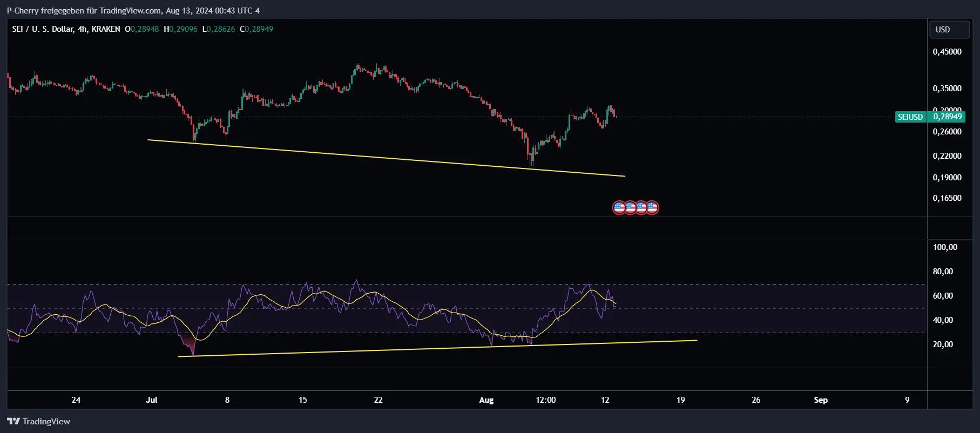980x433 pixels.
Task: Click the 80,00 RSI axis label
Action: pyautogui.click(x=943, y=272)
